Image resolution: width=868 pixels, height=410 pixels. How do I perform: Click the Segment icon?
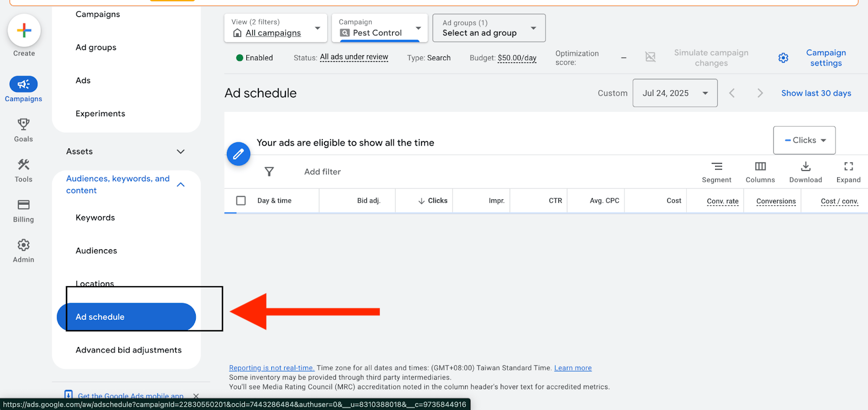(717, 167)
